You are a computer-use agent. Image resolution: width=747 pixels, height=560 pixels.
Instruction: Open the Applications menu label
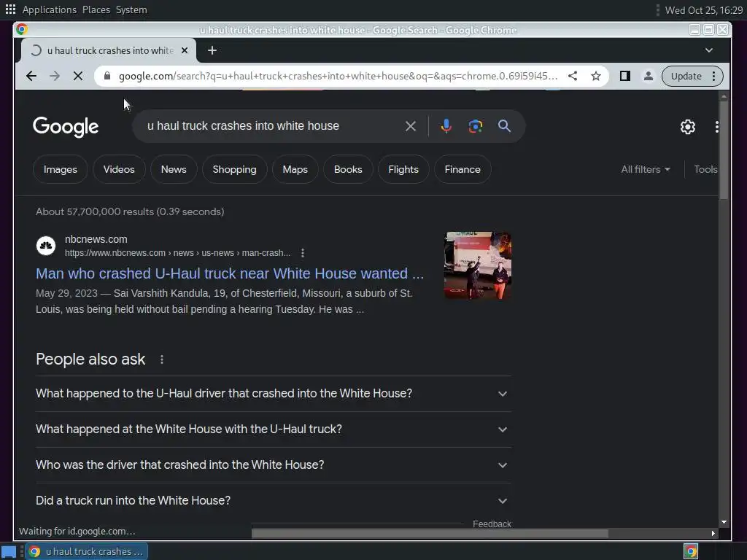[50, 9]
